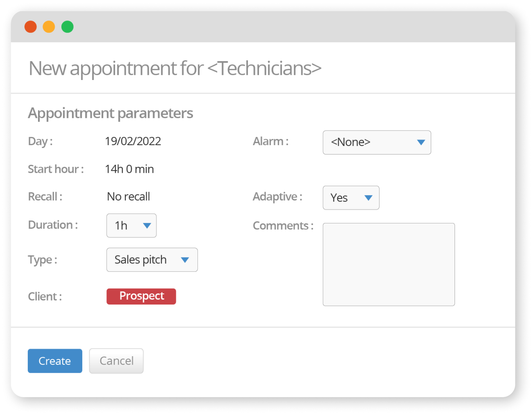Viewport: 532px width, 414px height.
Task: Click the red Prospect client badge
Action: point(141,296)
